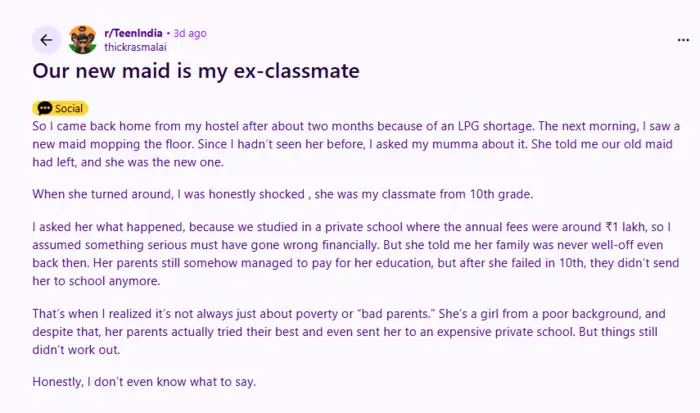The height and width of the screenshot is (413, 700).
Task: Filter posts by the Social flair tag
Action: (60, 108)
